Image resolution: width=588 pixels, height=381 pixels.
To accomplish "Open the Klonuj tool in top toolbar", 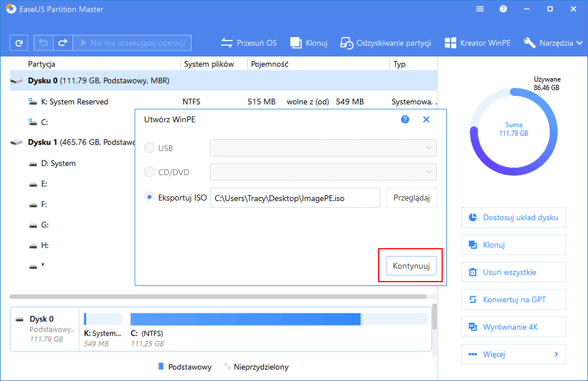I will tap(309, 43).
